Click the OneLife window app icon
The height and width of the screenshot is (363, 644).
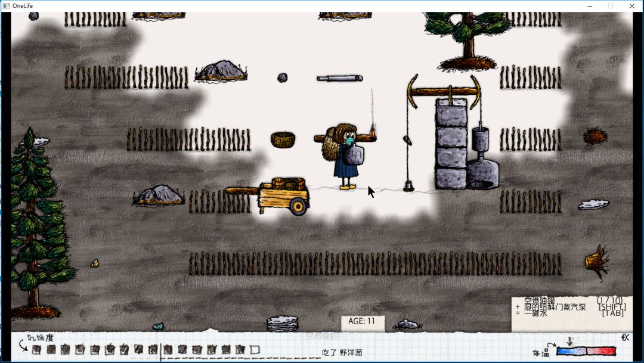coord(6,6)
